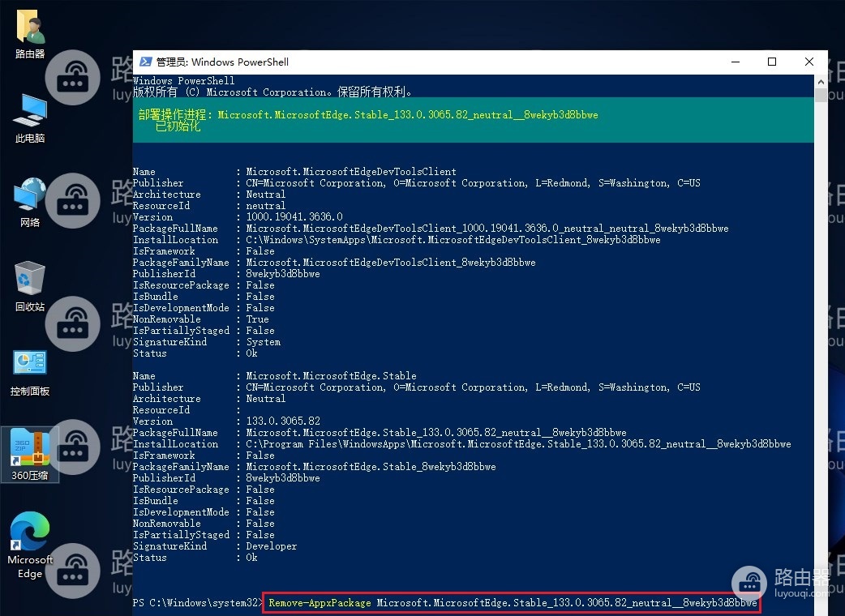Click the scrollbar up arrow in PowerShell
845x616 pixels.
[x=821, y=82]
